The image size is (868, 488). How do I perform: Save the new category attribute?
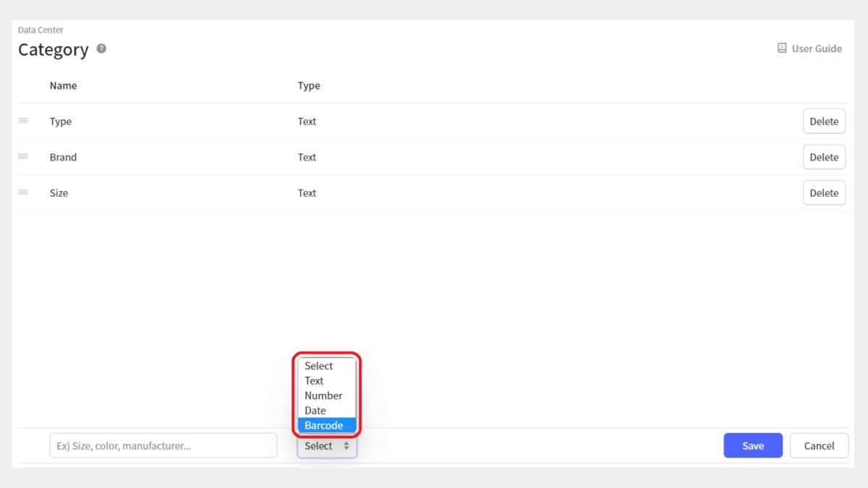[753, 446]
